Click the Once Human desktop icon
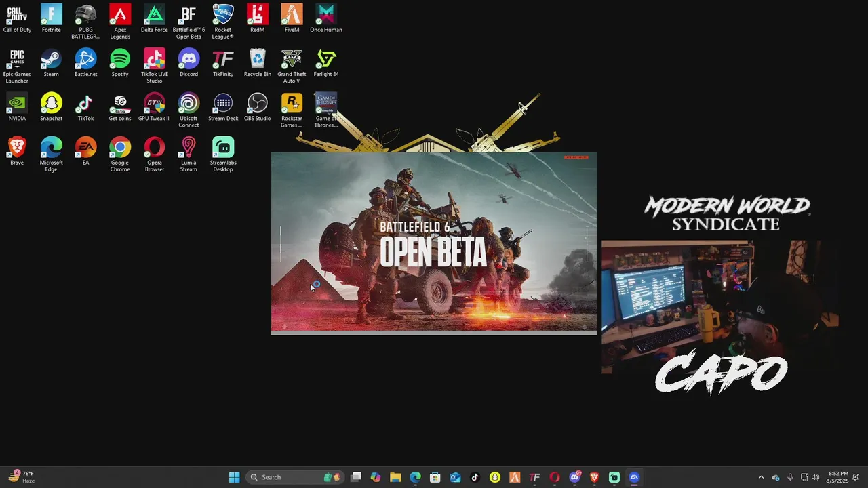The width and height of the screenshot is (868, 488). [x=326, y=18]
